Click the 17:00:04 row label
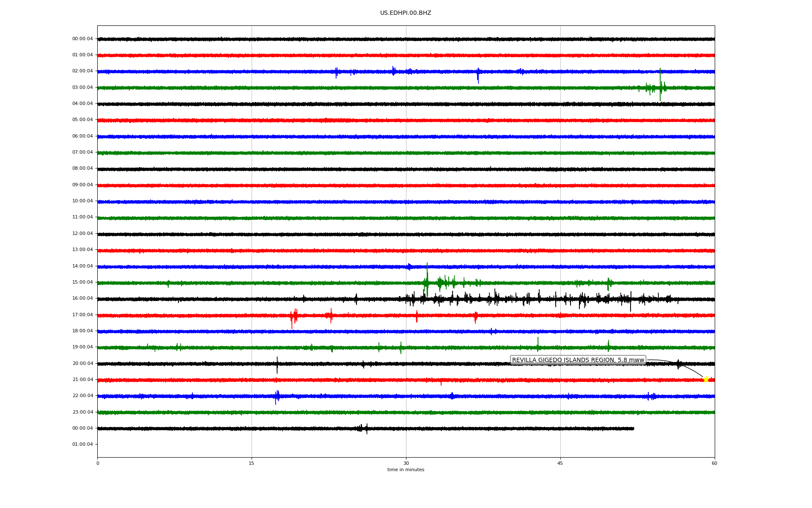The image size is (812, 508). (82, 315)
